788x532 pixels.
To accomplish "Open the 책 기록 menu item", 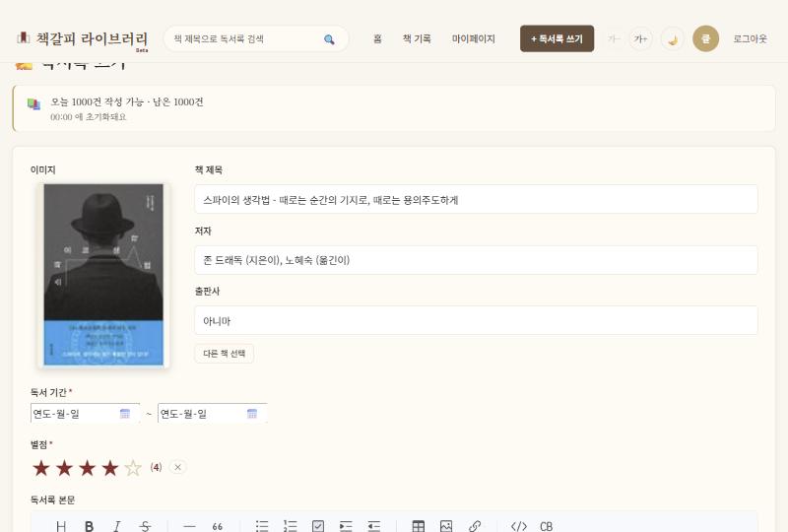I will [417, 38].
